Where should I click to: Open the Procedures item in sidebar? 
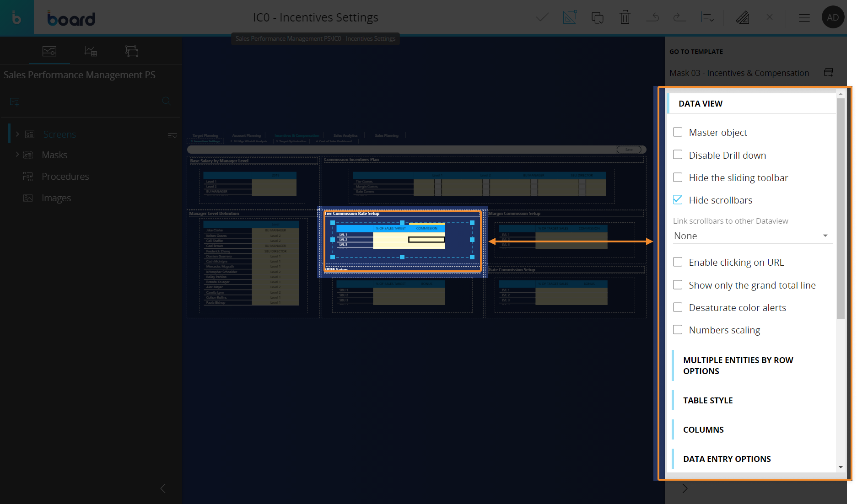[65, 177]
